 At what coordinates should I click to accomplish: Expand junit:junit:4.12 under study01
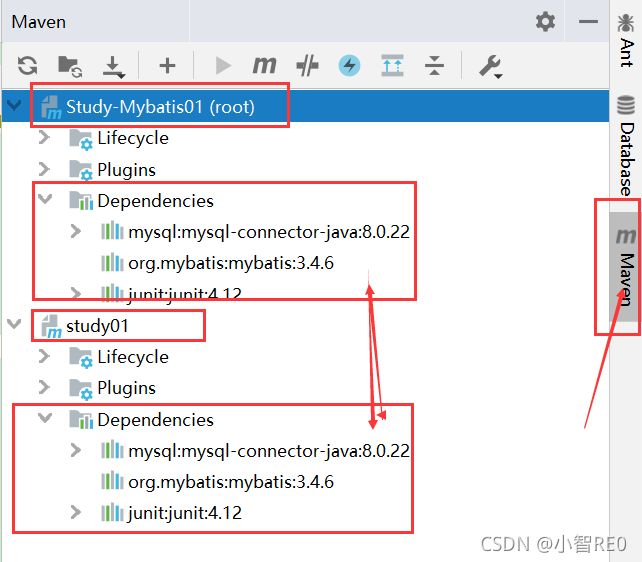[75, 512]
